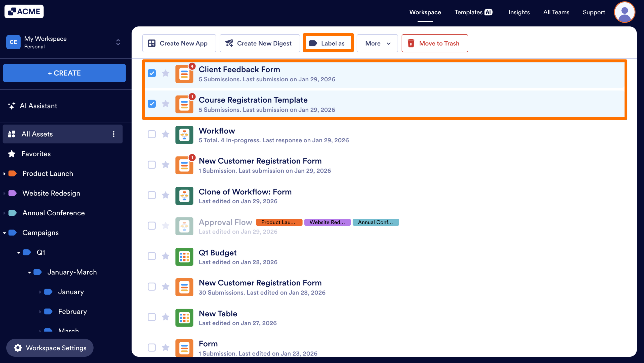The width and height of the screenshot is (644, 363).
Task: Check the Clone of Workflow: Form checkbox
Action: (x=152, y=195)
